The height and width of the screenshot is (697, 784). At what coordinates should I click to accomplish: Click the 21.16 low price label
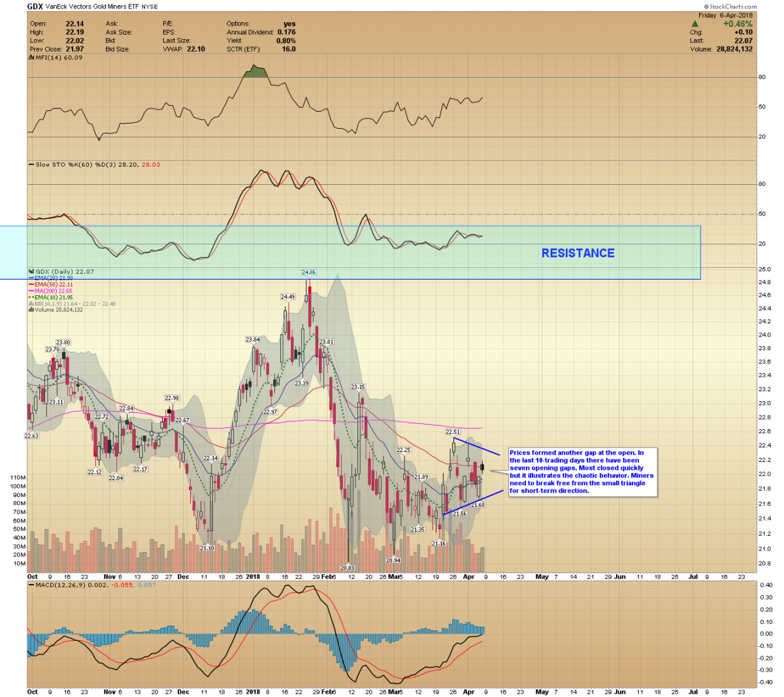pyautogui.click(x=438, y=543)
